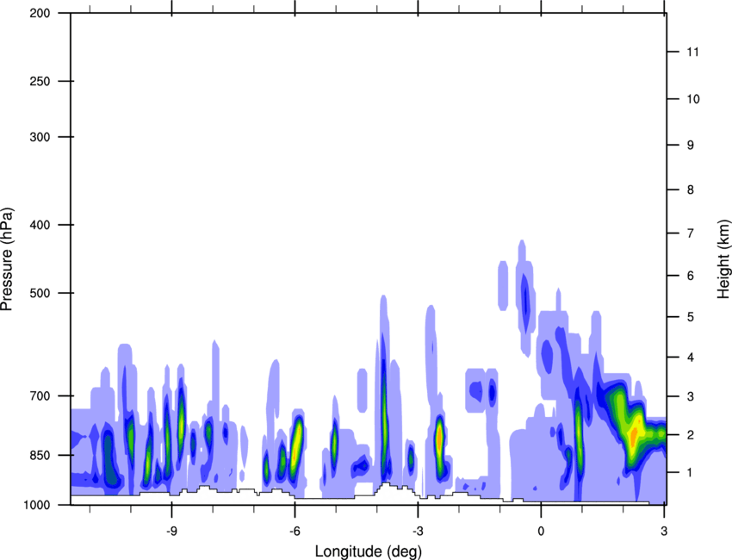Viewport: 732px width, 560px height.
Task: Click the 2 km height label
Action: 691,435
